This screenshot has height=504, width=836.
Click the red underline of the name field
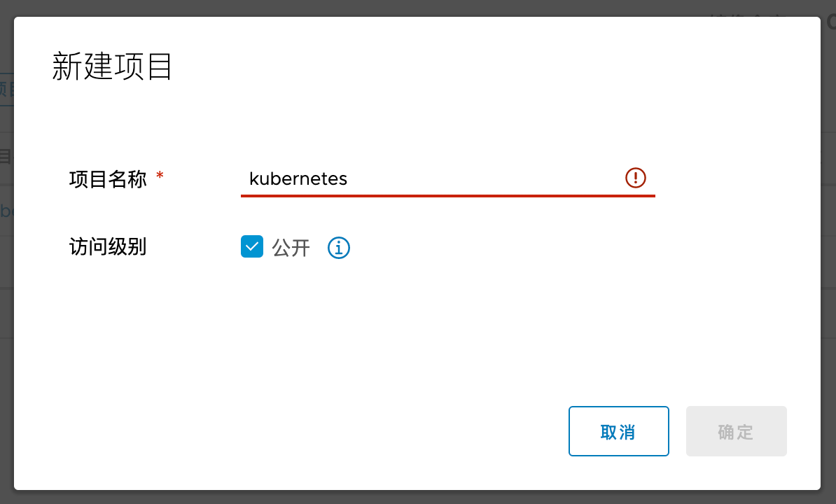(448, 196)
